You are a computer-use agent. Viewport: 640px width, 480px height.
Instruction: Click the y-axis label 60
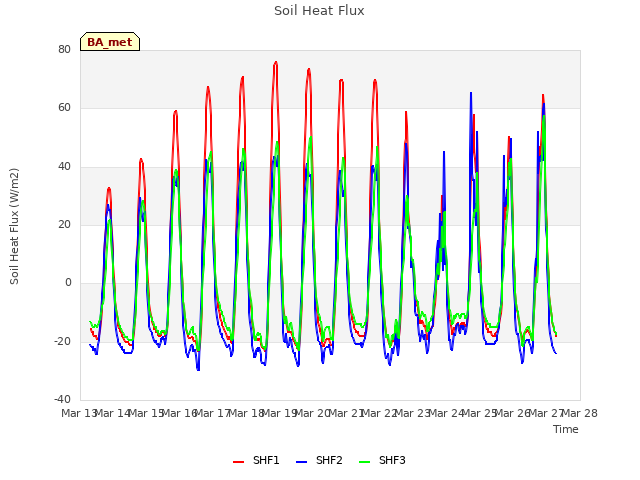tap(64, 108)
